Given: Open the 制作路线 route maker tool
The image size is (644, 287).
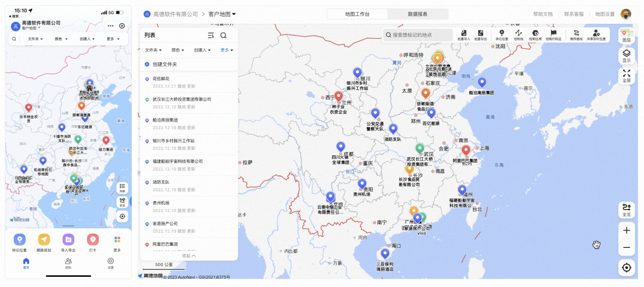Looking at the screenshot, I should tap(575, 35).
